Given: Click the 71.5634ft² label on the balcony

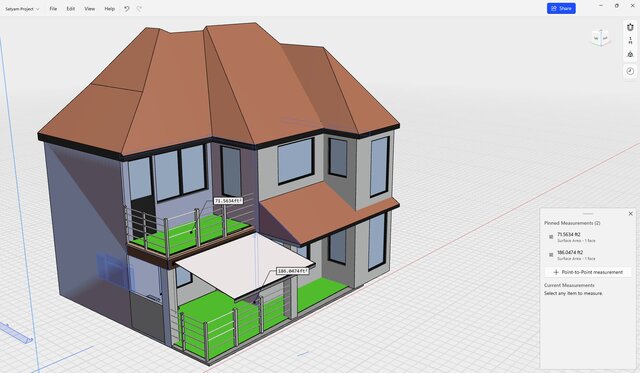Looking at the screenshot, I should 228,201.
